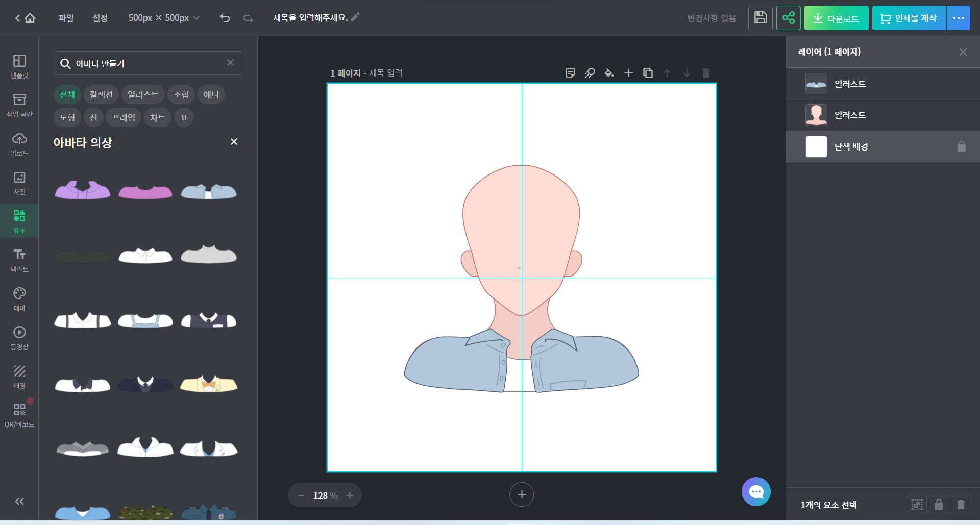Pick the dark green top outfit
The width and height of the screenshot is (980, 525).
pyautogui.click(x=83, y=256)
